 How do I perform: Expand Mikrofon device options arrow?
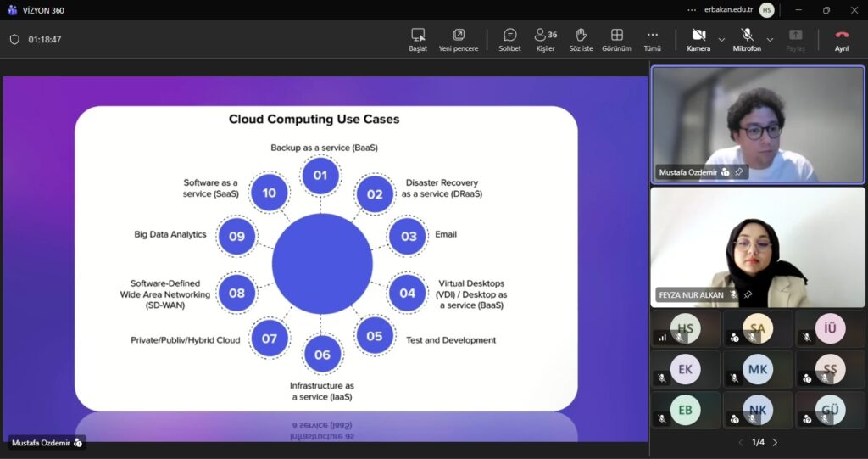pyautogui.click(x=770, y=40)
